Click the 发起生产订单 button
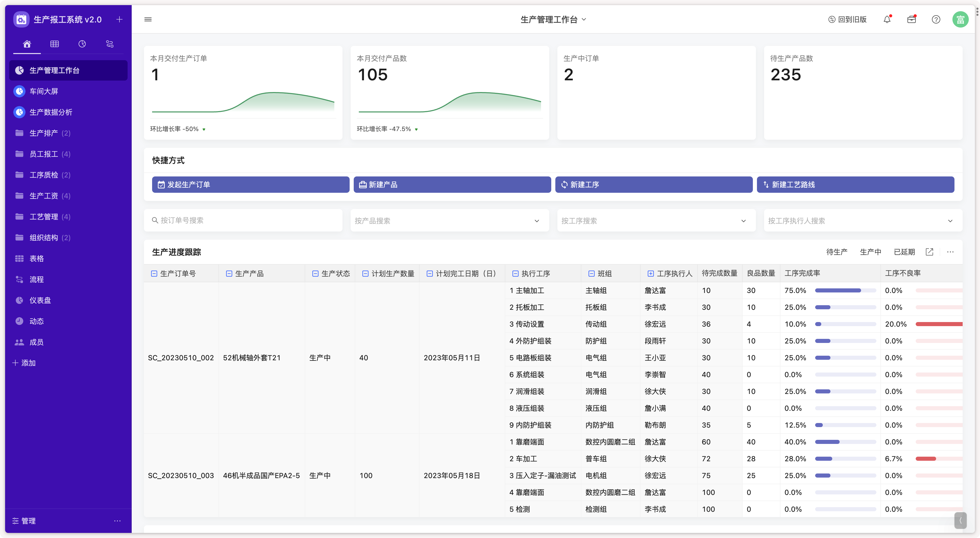The width and height of the screenshot is (980, 538). [x=251, y=184]
